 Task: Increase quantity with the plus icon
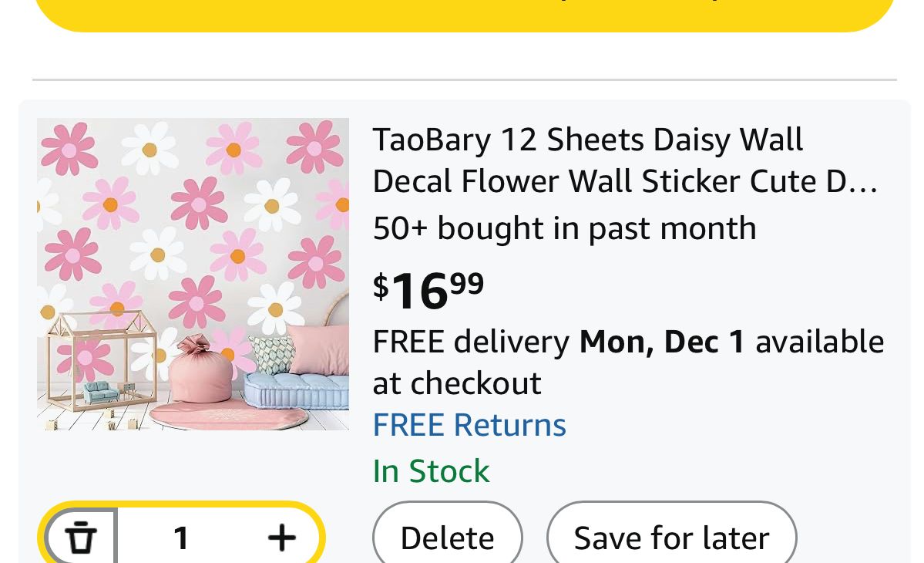[281, 538]
